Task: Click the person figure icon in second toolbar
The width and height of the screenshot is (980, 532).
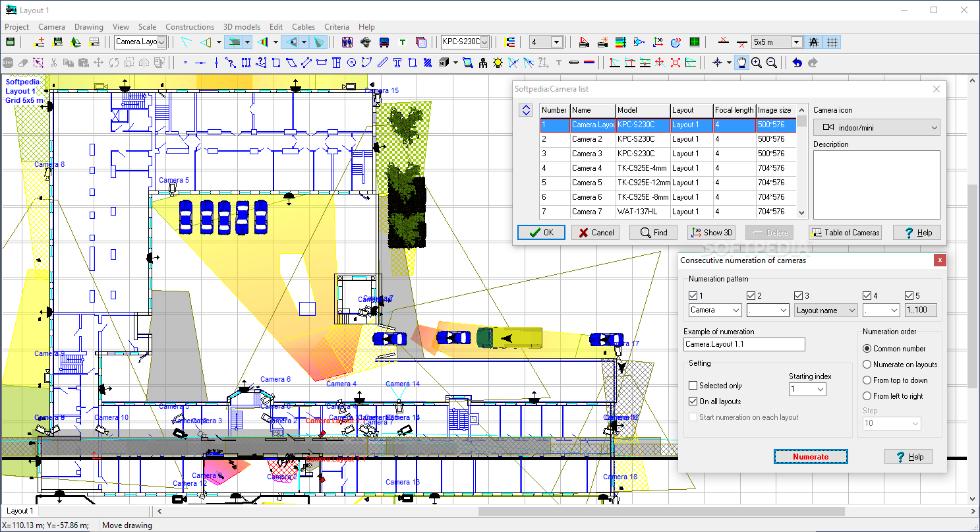Action: tap(483, 63)
